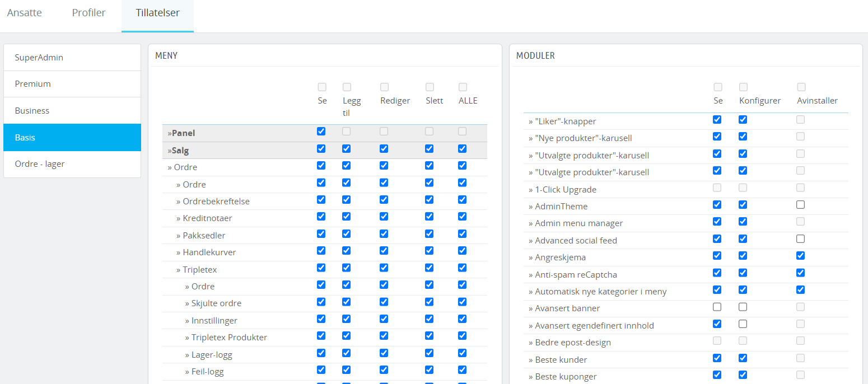This screenshot has height=384, width=868.
Task: Uncheck Se for Beste kunder
Action: pyautogui.click(x=717, y=358)
